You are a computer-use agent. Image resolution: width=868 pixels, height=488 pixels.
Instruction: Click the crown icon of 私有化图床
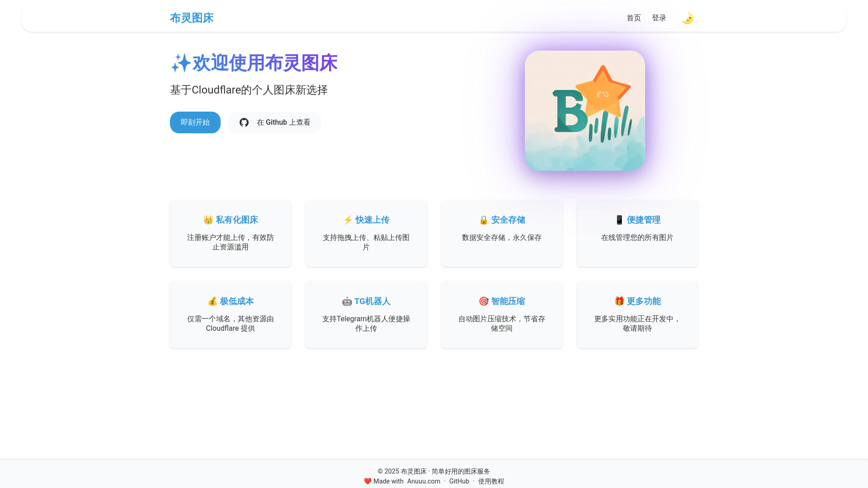point(208,220)
